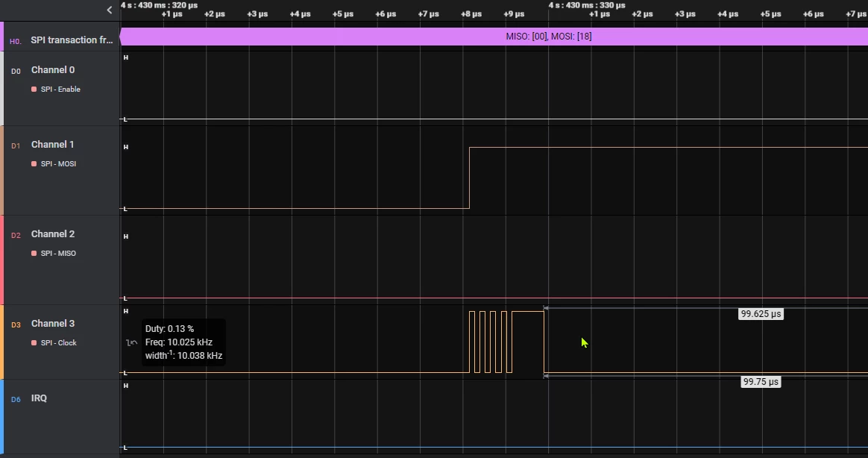Click the 4 s : 430 ms : 330 µs time marker

click(x=587, y=5)
